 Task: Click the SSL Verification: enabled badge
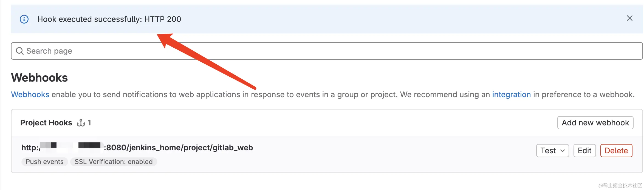tap(114, 162)
